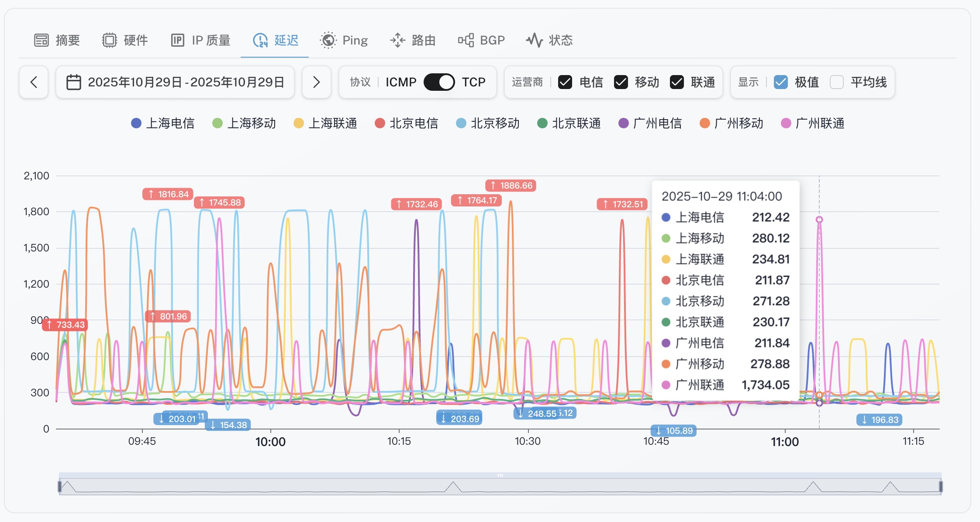This screenshot has height=522, width=980.
Task: Enable the 平均线 average line checkbox
Action: (x=836, y=82)
